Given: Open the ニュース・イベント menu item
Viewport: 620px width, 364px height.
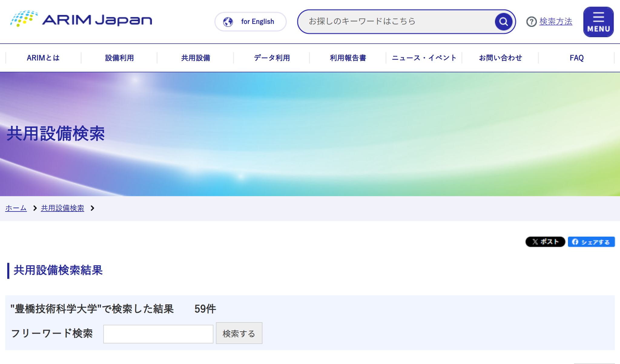Looking at the screenshot, I should [x=424, y=57].
